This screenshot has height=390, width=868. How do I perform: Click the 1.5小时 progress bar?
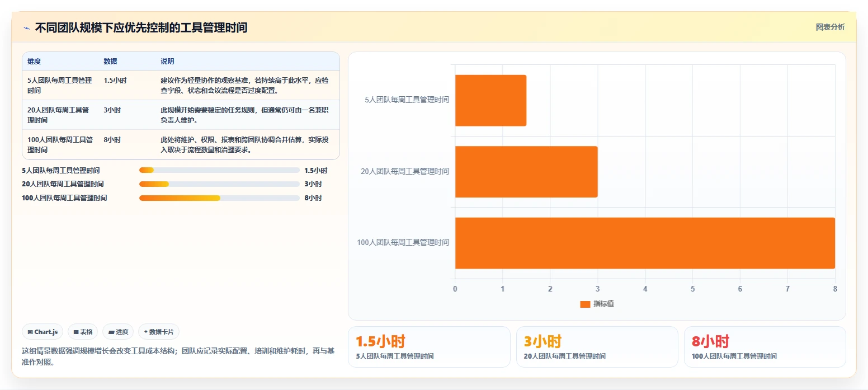pyautogui.click(x=219, y=170)
